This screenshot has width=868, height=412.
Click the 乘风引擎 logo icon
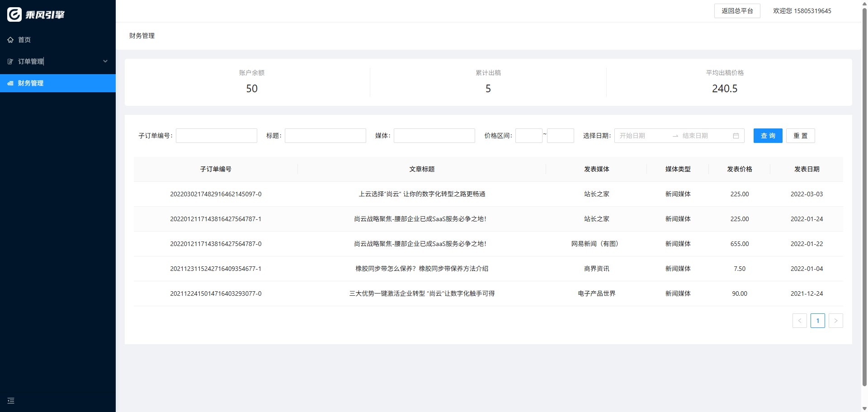coord(14,14)
